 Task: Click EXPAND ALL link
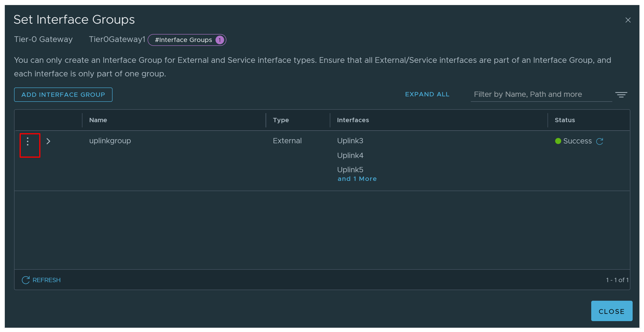click(427, 94)
